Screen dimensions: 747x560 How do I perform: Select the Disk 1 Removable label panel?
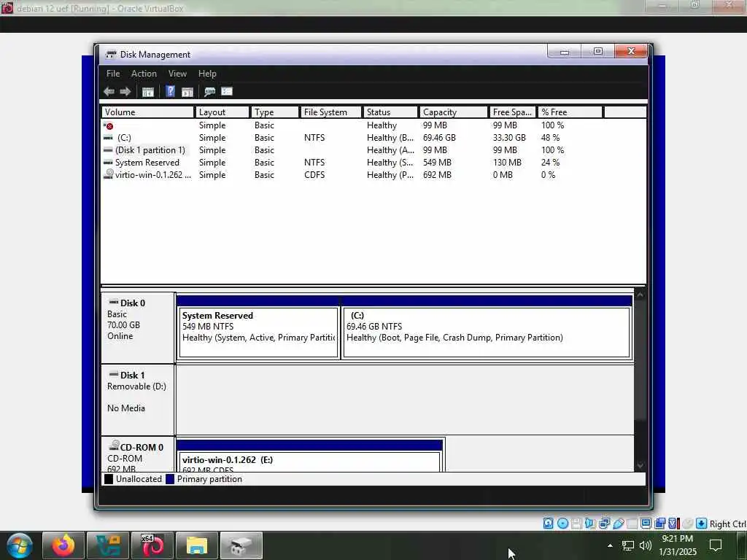(138, 399)
